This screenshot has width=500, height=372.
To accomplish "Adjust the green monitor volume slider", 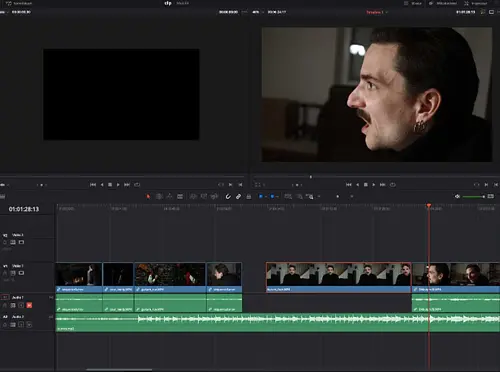I will [x=473, y=197].
